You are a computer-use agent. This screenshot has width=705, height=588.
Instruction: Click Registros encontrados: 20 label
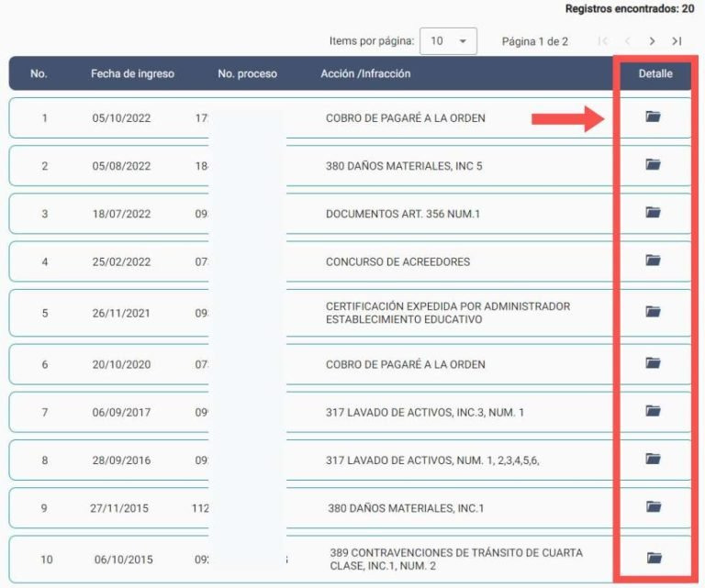click(630, 8)
